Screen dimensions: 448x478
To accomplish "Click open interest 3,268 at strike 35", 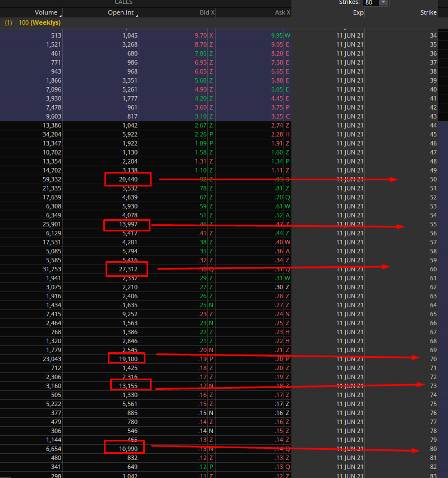I will tap(130, 44).
